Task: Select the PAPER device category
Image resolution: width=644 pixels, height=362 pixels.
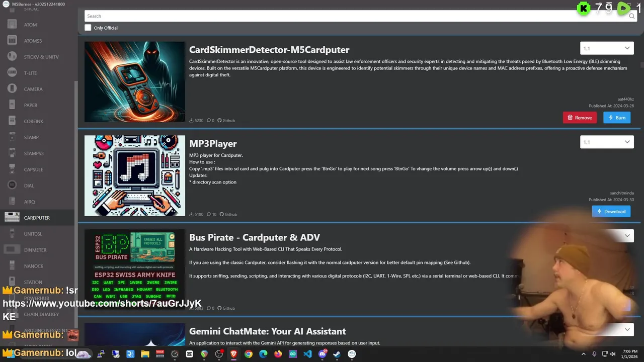Action: [x=37, y=105]
